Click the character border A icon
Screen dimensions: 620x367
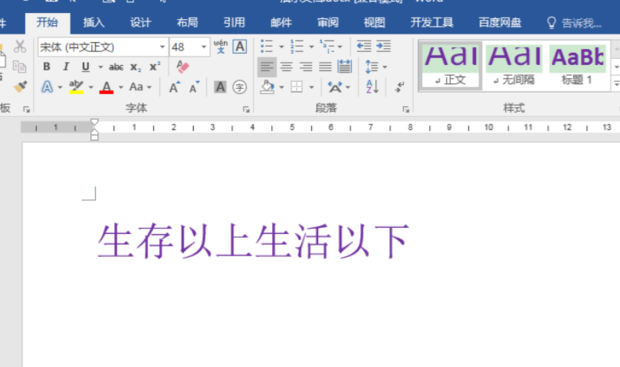point(240,47)
